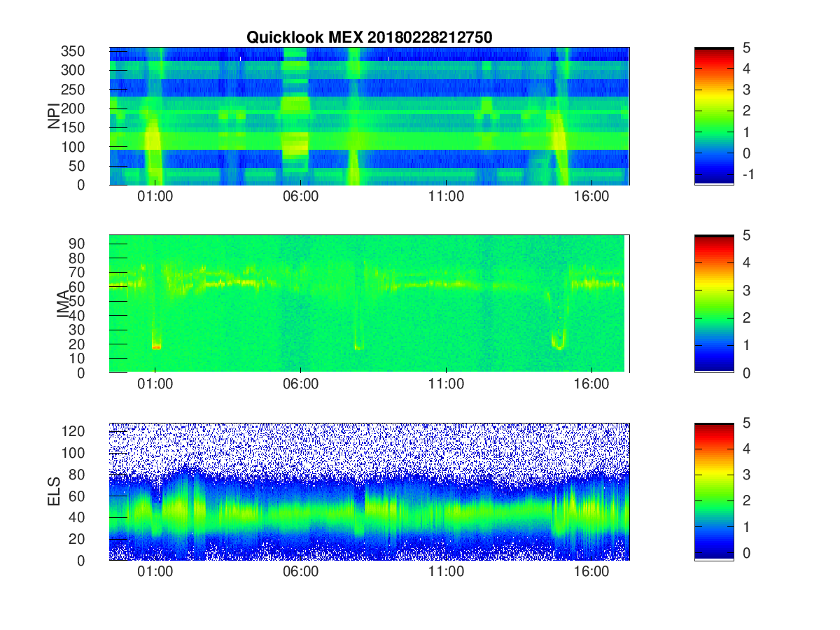The width and height of the screenshot is (840, 630).
Task: Click the IMA panel colorbar
Action: (x=714, y=304)
